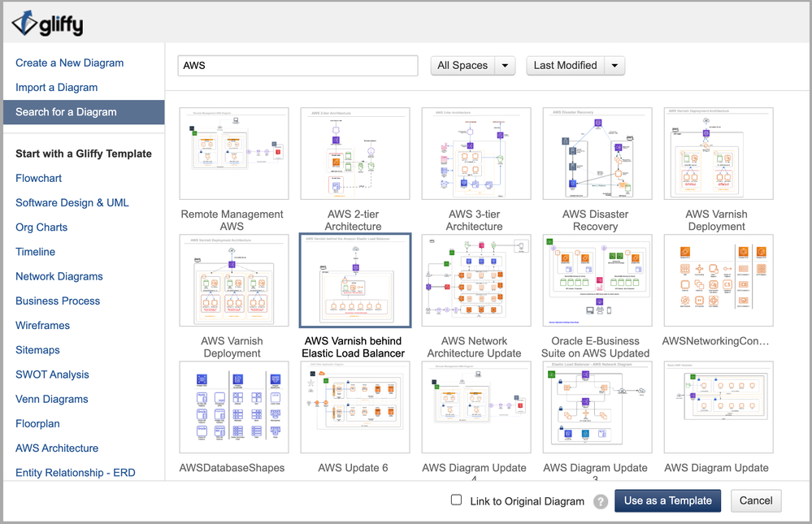This screenshot has height=524, width=812.
Task: Click 'Oracle E-Business Suite on AWS Updated' caption
Action: click(596, 347)
